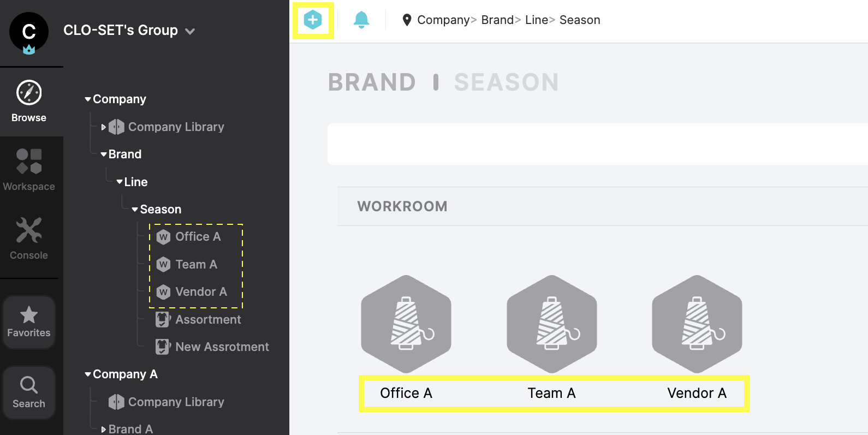Image resolution: width=868 pixels, height=435 pixels.
Task: Select the SEASON tab heading
Action: (506, 82)
